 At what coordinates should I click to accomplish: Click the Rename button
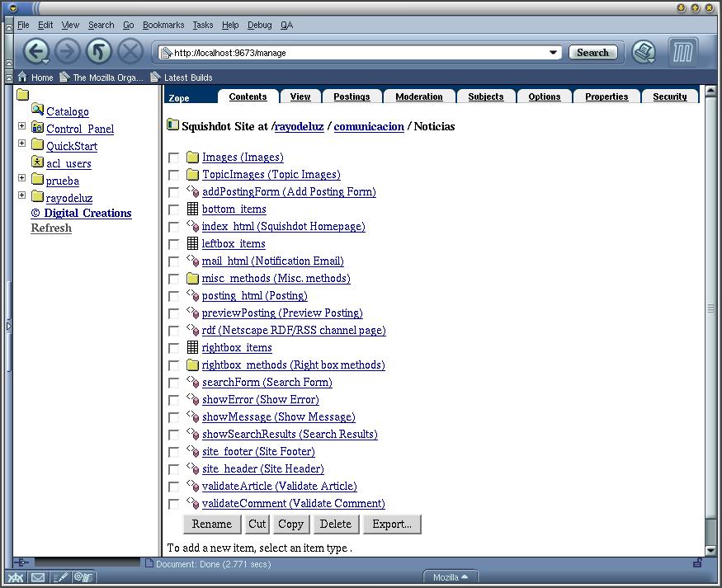tap(212, 524)
